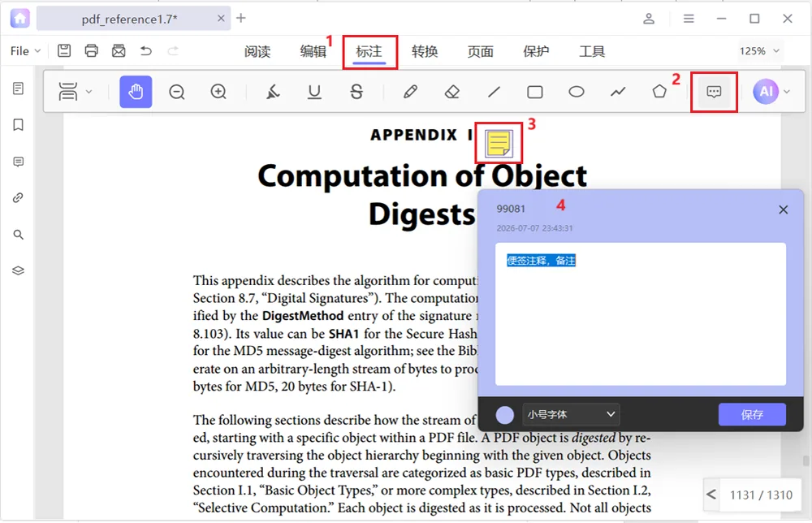Open the 小号字体 font size dropdown
This screenshot has height=523, width=812.
571,414
